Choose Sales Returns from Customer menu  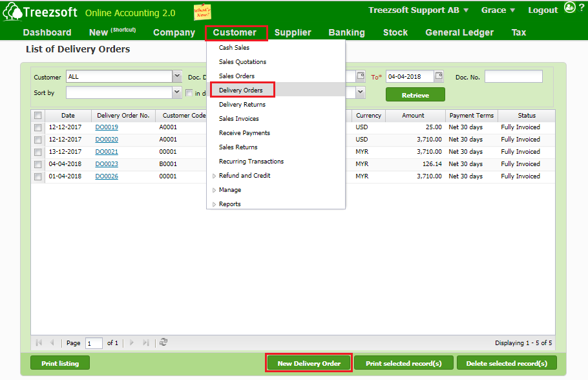pos(238,147)
